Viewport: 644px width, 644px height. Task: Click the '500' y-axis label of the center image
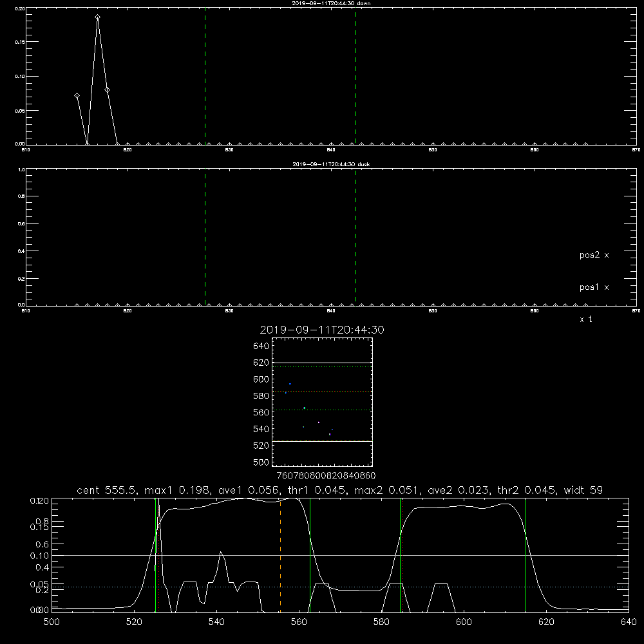[261, 462]
